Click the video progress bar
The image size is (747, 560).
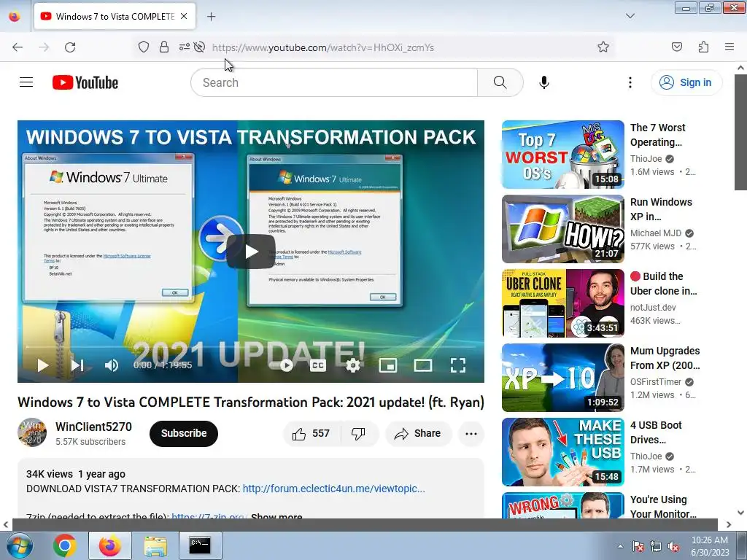coord(251,346)
